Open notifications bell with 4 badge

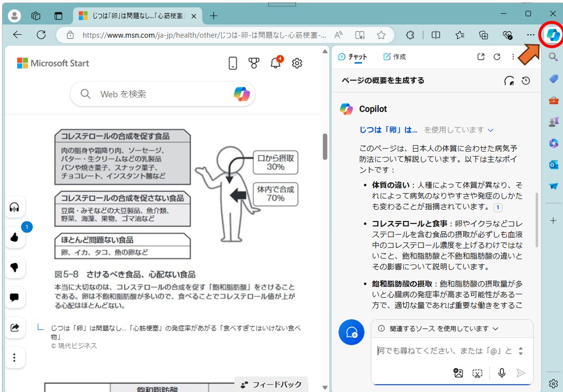tap(276, 63)
